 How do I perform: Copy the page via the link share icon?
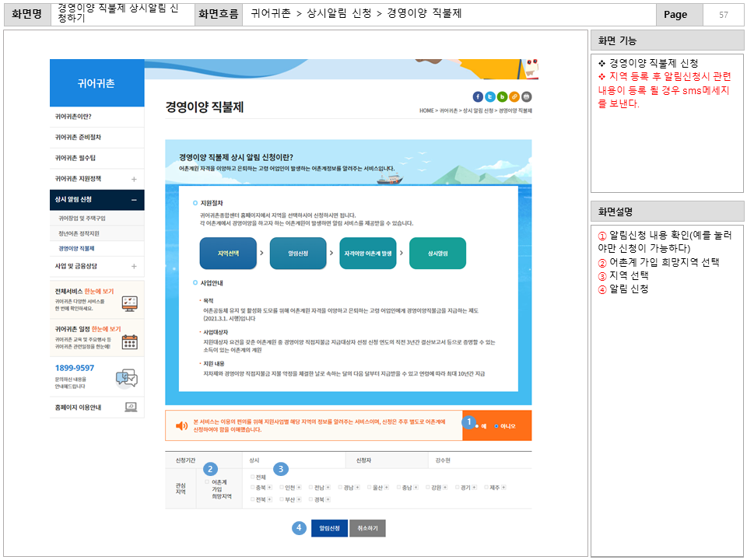tap(514, 96)
